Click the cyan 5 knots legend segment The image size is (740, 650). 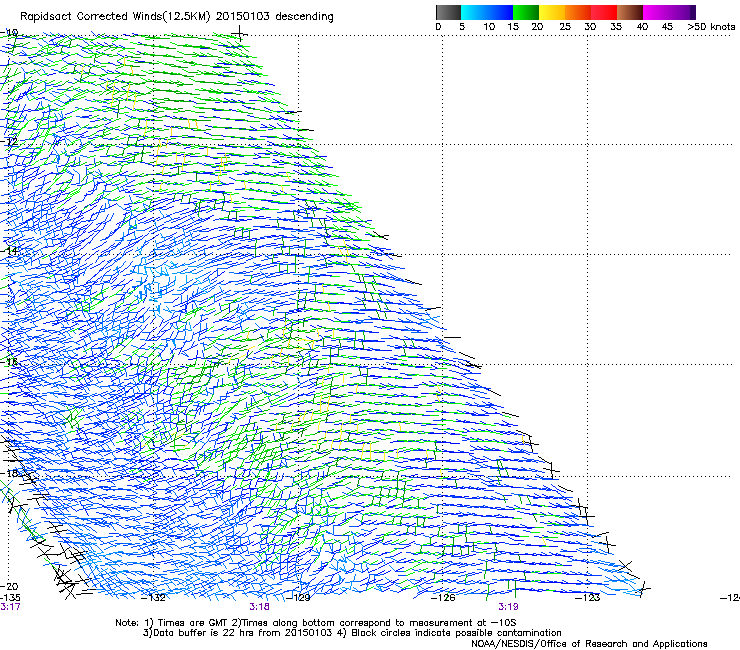click(x=474, y=12)
